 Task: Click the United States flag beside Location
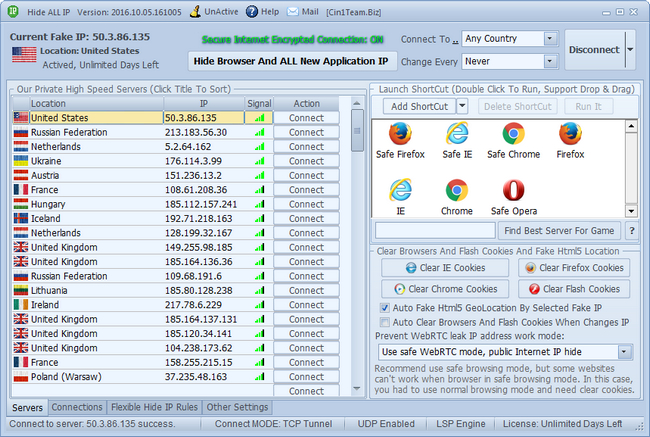(x=24, y=55)
